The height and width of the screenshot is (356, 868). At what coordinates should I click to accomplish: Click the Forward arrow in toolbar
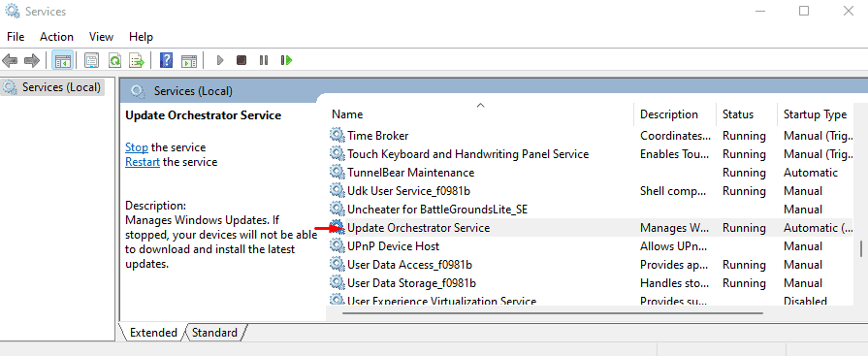click(32, 60)
